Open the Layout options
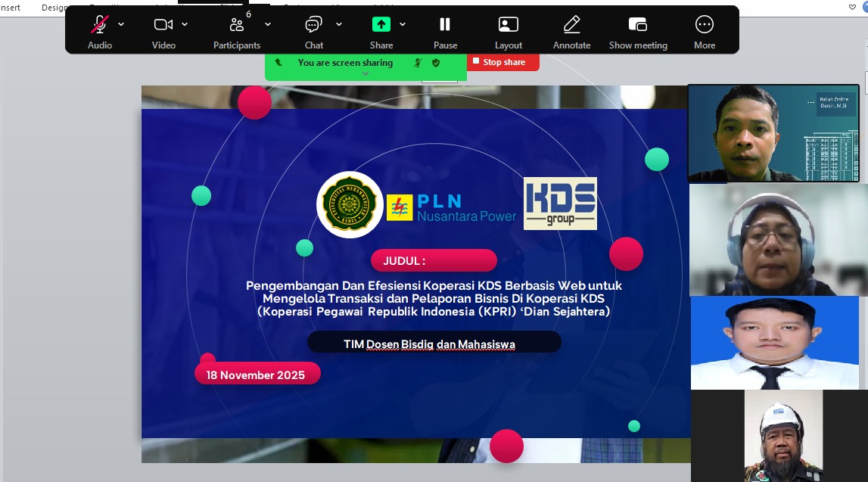This screenshot has width=868, height=482. point(509,25)
